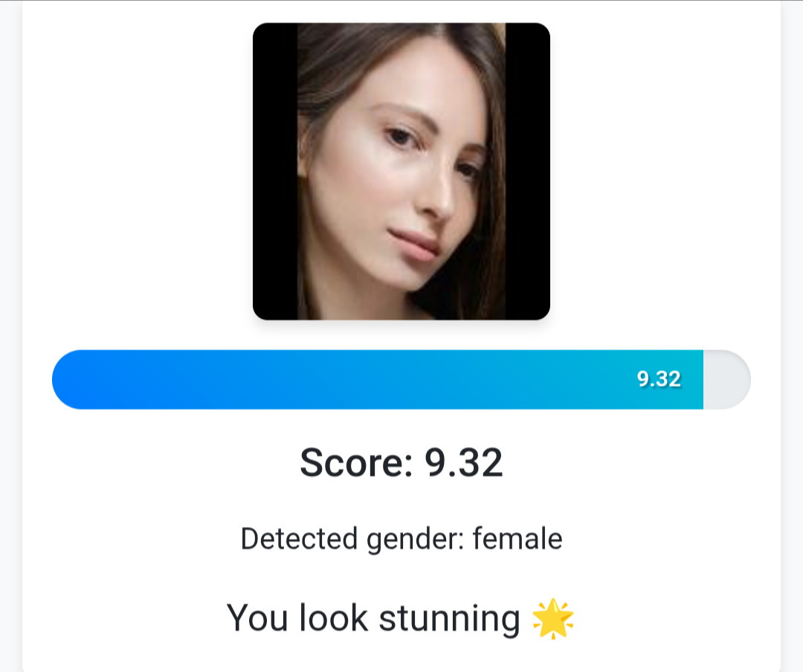Click the blue filled part of score bar
The width and height of the screenshot is (803, 672).
coord(378,380)
